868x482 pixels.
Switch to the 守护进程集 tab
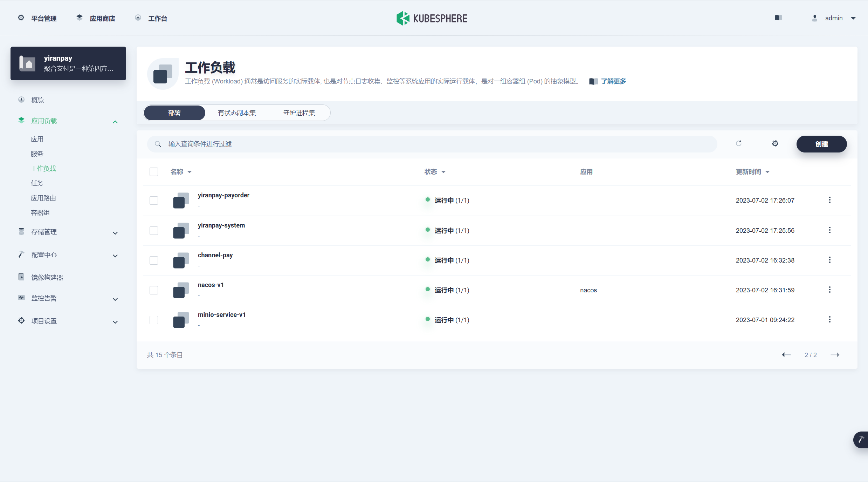[299, 113]
